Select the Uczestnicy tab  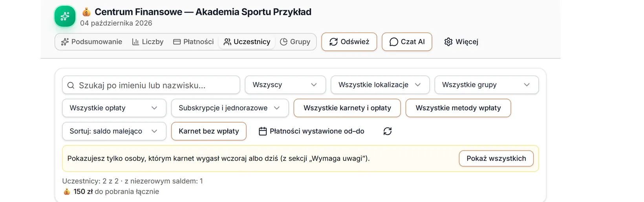tap(247, 42)
